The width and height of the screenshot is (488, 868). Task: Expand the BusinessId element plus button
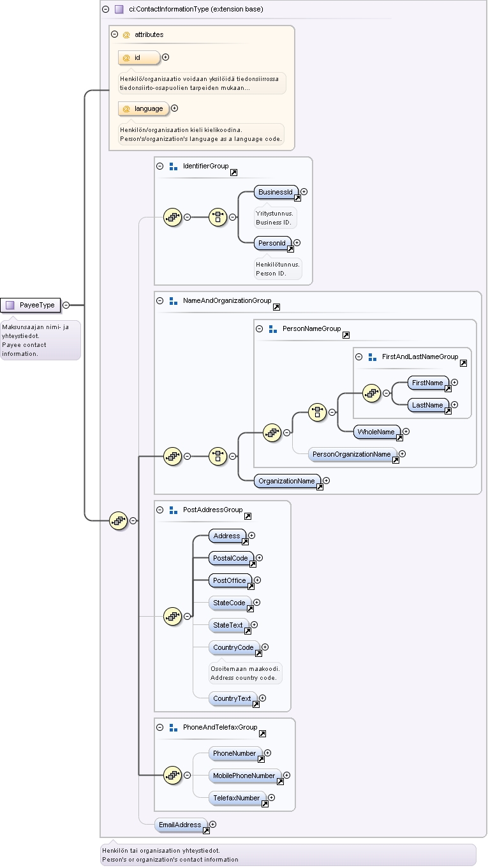point(304,191)
